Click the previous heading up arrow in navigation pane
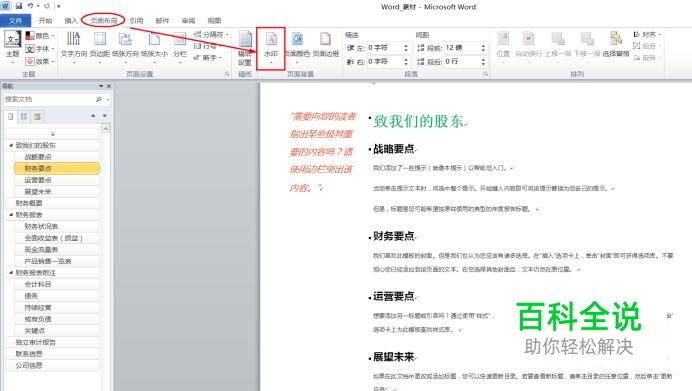Viewport: 692px width, 391px height. [93, 116]
